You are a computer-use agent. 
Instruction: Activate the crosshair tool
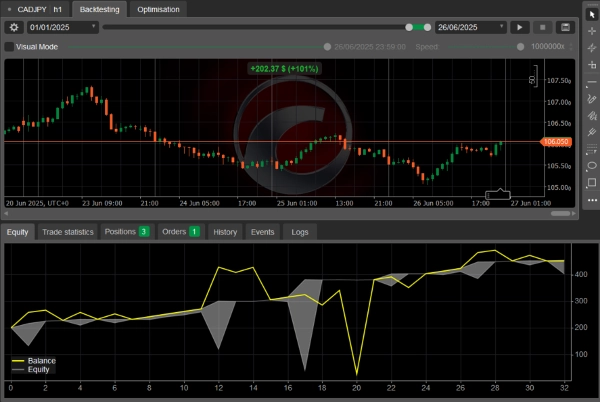click(x=592, y=31)
